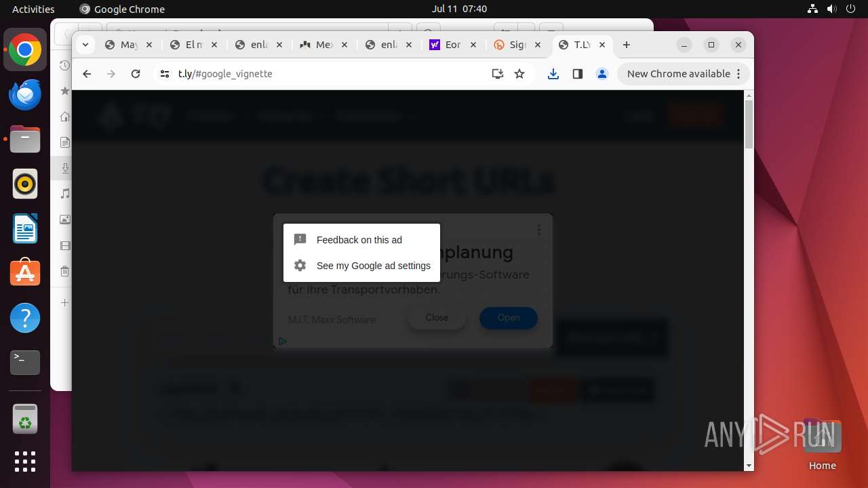Image resolution: width=868 pixels, height=488 pixels.
Task: Open Ubuntu Software from the dock
Action: (25, 273)
